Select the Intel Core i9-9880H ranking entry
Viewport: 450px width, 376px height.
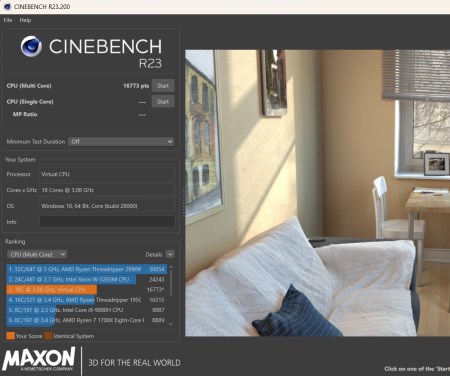tap(86, 310)
